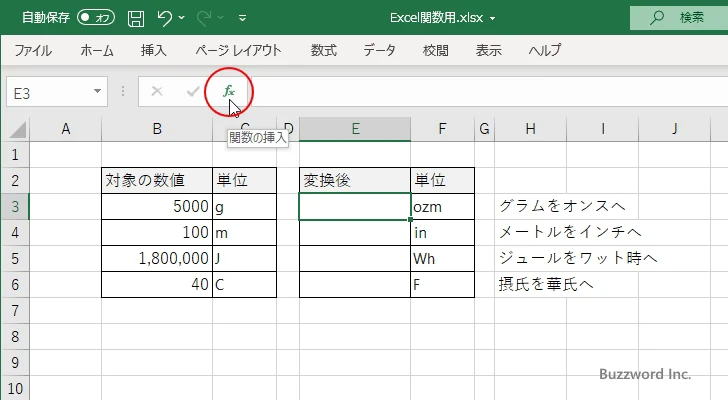This screenshot has width=728, height=400.
Task: Select column J header
Action: click(675, 129)
